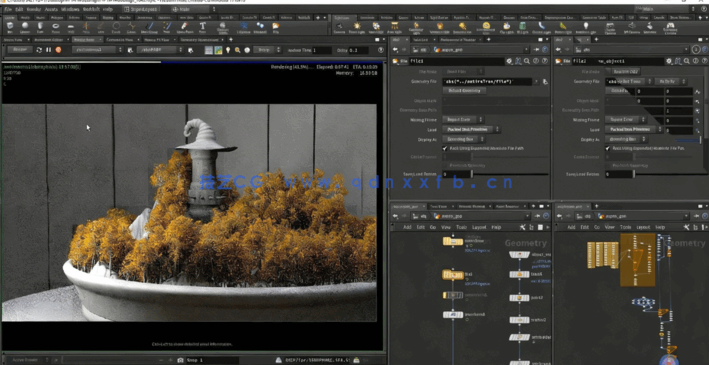Open the Load dropdown for file1

(x=471, y=129)
